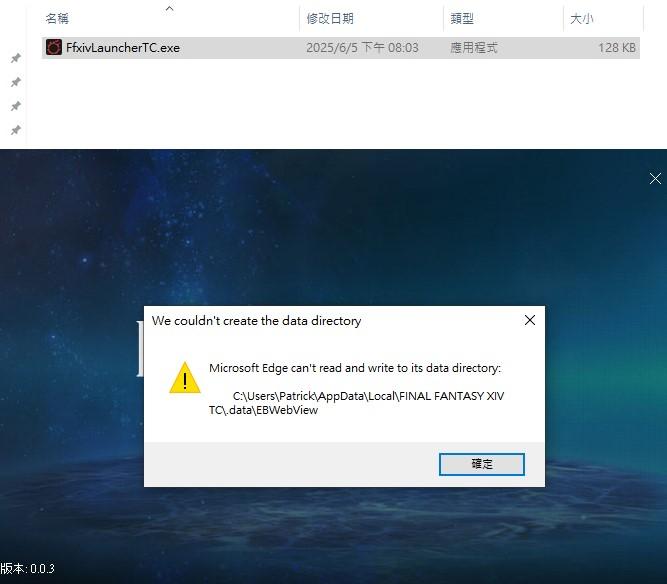This screenshot has width=667, height=584.
Task: Sort files by the 名稱 column header
Action: [x=57, y=18]
